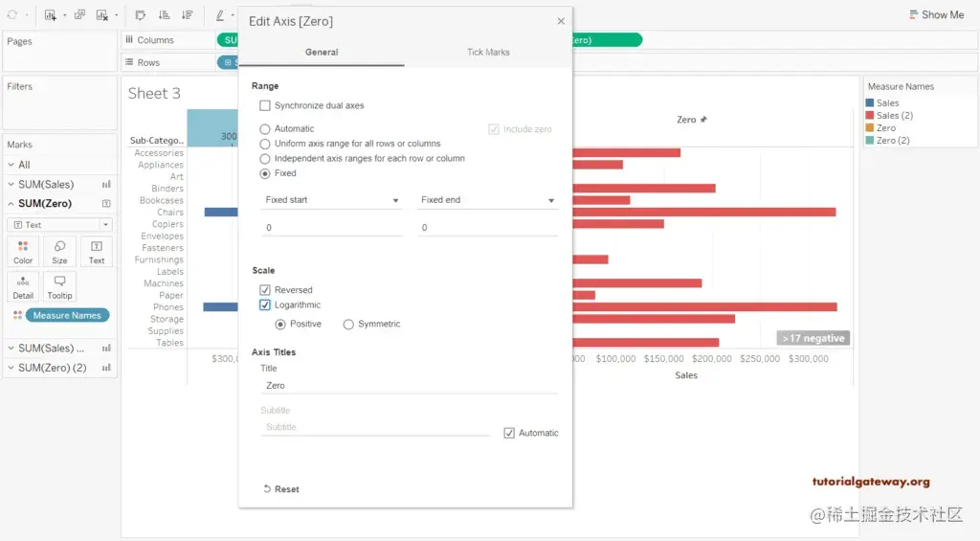Click the sort ascending icon
Image resolution: width=980 pixels, height=541 pixels.
[x=164, y=15]
